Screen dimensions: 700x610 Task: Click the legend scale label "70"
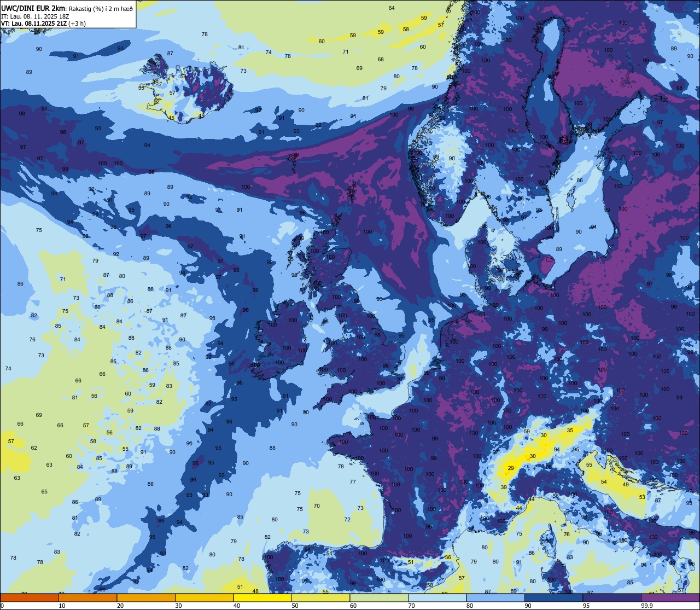pyautogui.click(x=411, y=606)
